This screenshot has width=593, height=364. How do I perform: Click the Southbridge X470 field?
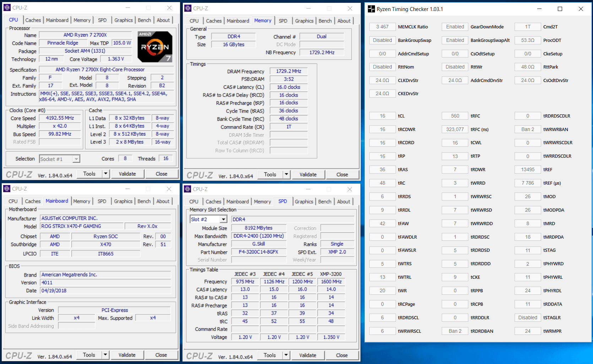105,244
